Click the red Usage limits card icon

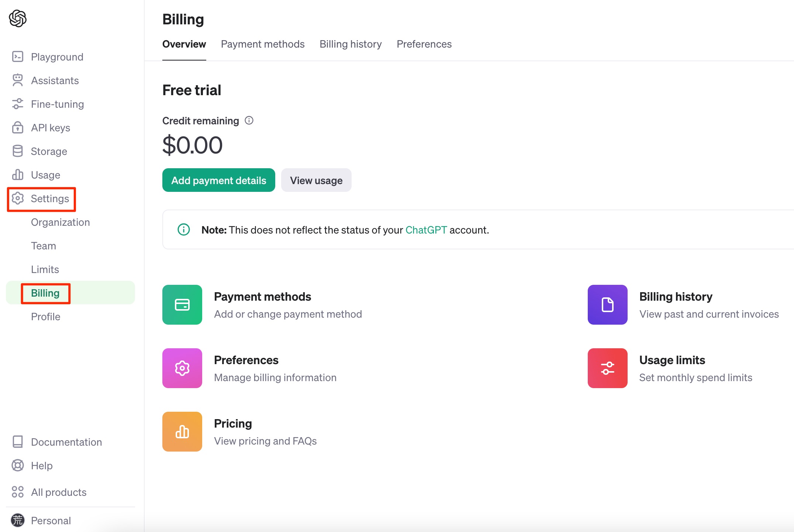(607, 368)
